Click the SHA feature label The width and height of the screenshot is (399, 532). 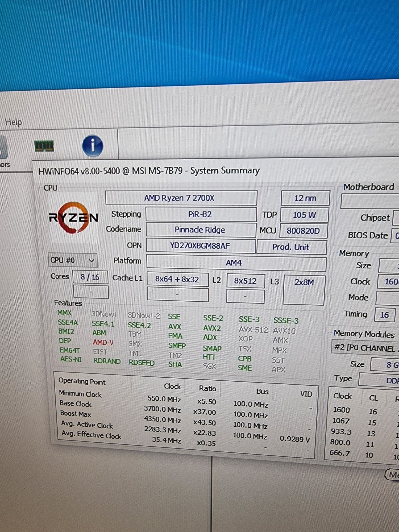[175, 364]
